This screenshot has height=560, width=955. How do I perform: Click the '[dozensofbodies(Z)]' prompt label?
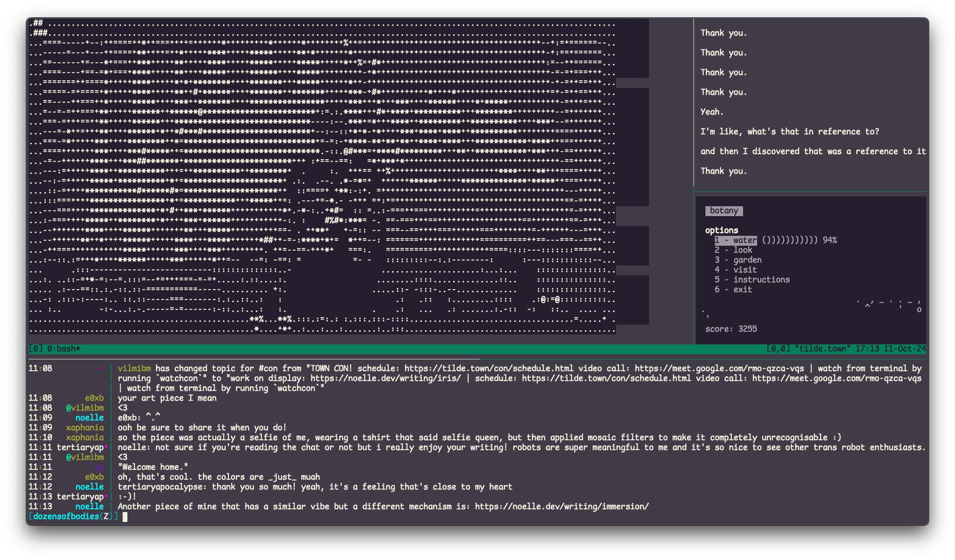coord(73,516)
